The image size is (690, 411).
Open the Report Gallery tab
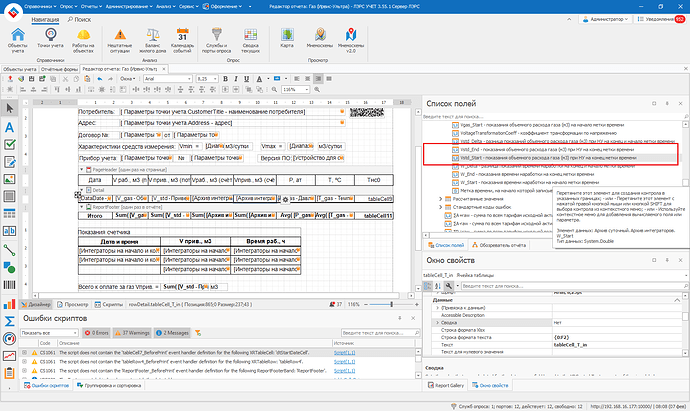point(446,385)
